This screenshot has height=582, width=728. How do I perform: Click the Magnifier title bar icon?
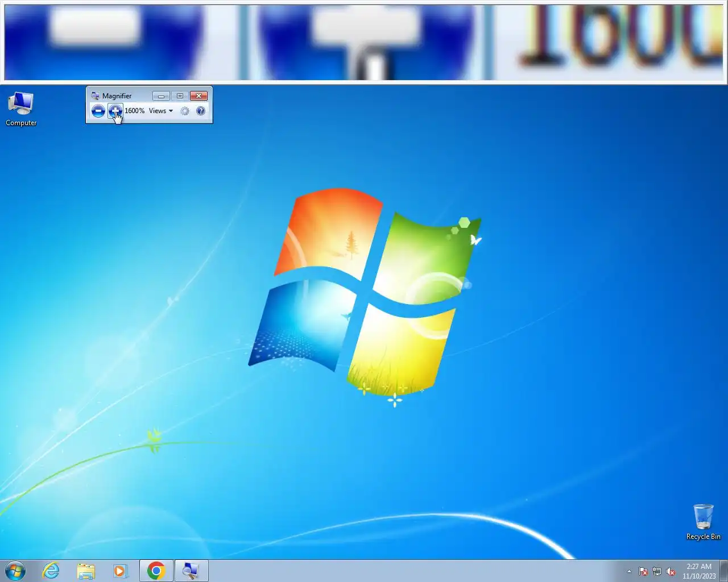click(95, 95)
